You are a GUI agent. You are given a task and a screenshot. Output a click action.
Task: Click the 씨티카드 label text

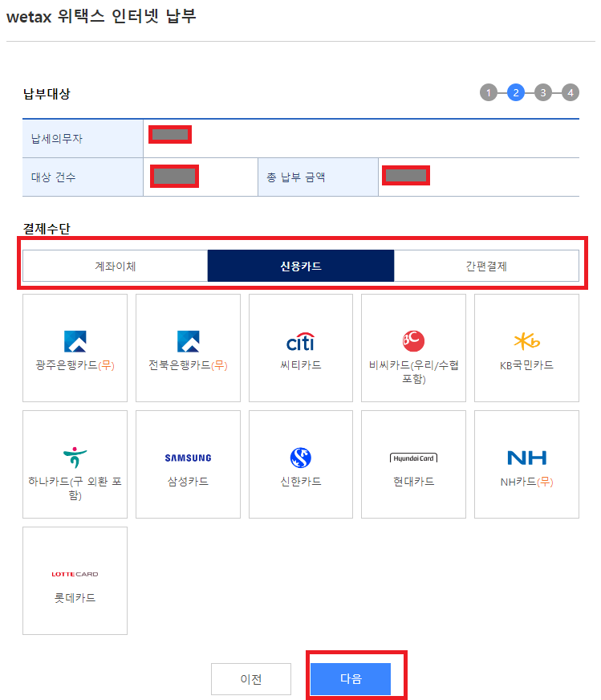301,364
